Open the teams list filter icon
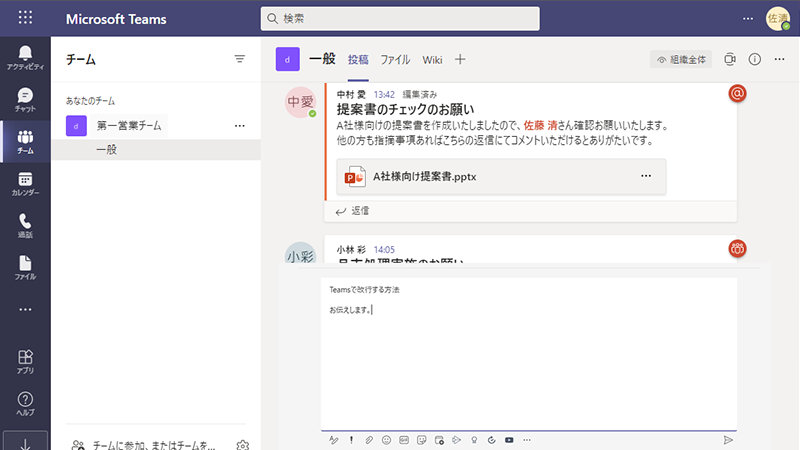 pyautogui.click(x=239, y=59)
